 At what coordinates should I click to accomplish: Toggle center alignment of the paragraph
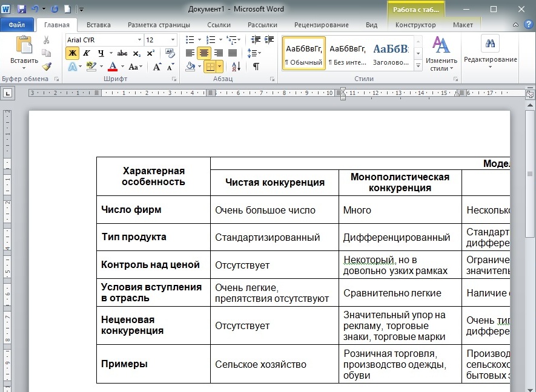(x=204, y=53)
